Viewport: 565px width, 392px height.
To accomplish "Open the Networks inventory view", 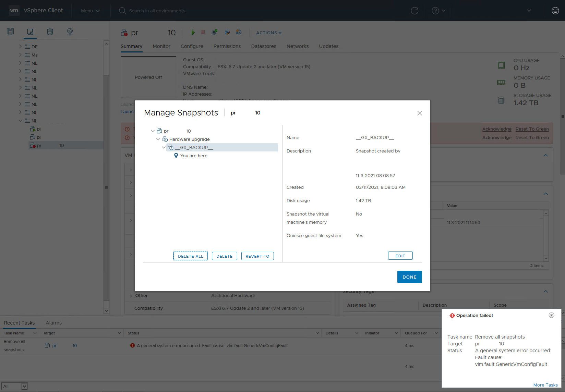I will coord(70,31).
